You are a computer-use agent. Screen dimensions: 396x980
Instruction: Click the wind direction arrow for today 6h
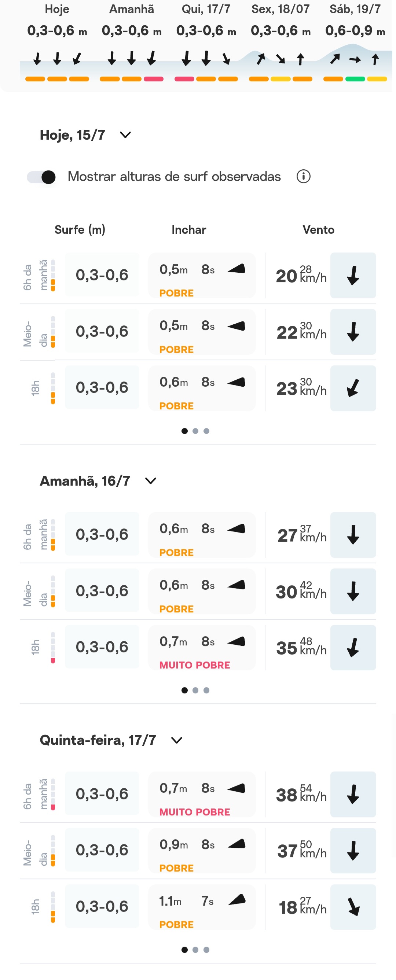coord(353,276)
